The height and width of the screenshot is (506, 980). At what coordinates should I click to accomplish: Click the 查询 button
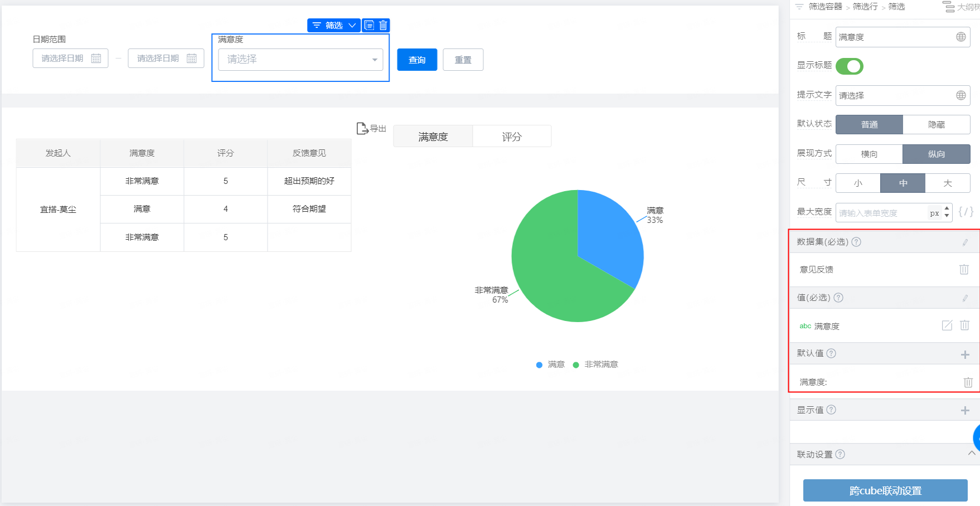point(417,60)
